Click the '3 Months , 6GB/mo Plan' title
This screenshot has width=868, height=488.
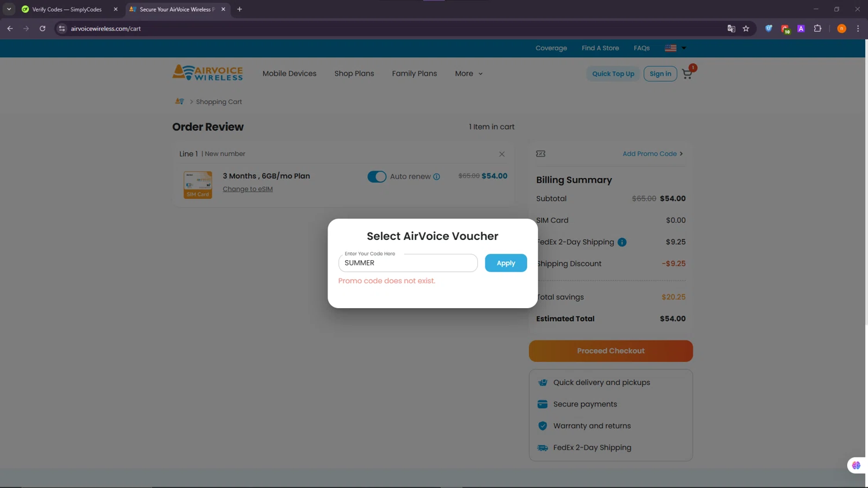(266, 176)
